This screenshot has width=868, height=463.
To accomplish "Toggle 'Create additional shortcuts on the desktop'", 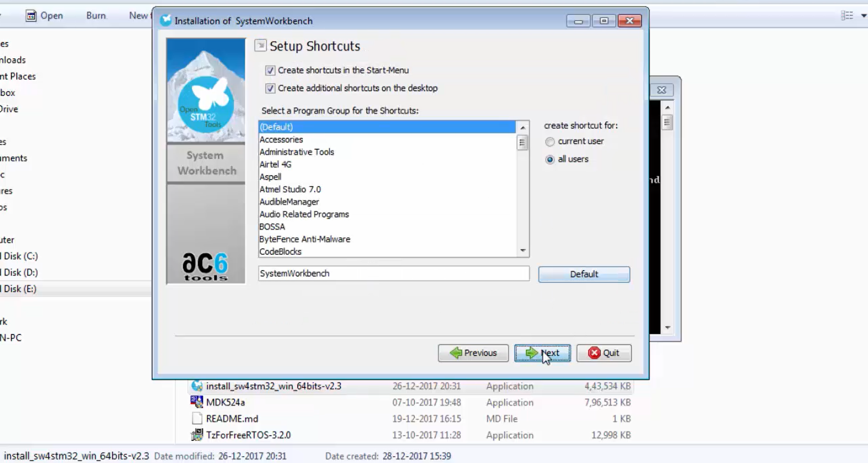I will [x=270, y=88].
